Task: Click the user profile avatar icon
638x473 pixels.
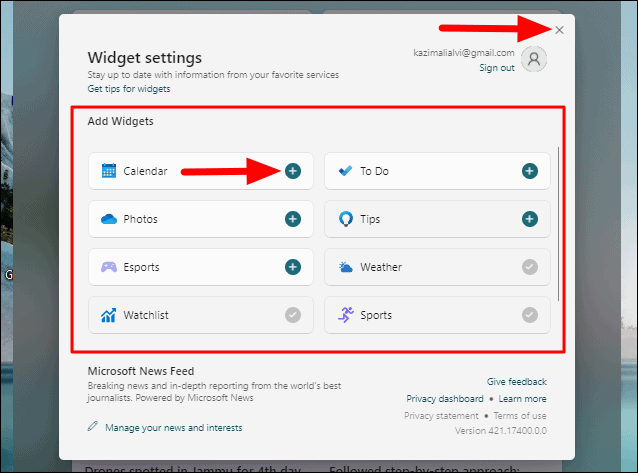Action: pyautogui.click(x=534, y=59)
